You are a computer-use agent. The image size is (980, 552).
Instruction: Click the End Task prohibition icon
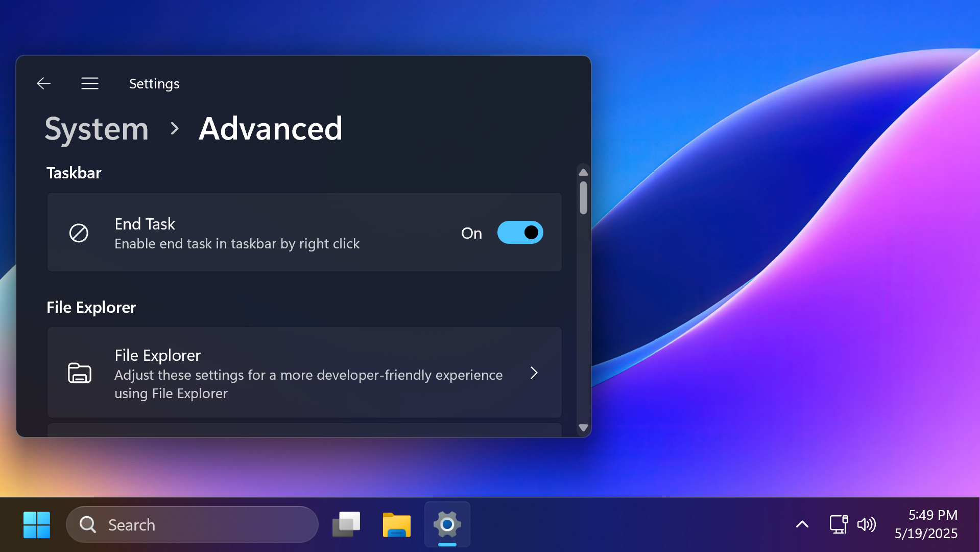(x=79, y=233)
